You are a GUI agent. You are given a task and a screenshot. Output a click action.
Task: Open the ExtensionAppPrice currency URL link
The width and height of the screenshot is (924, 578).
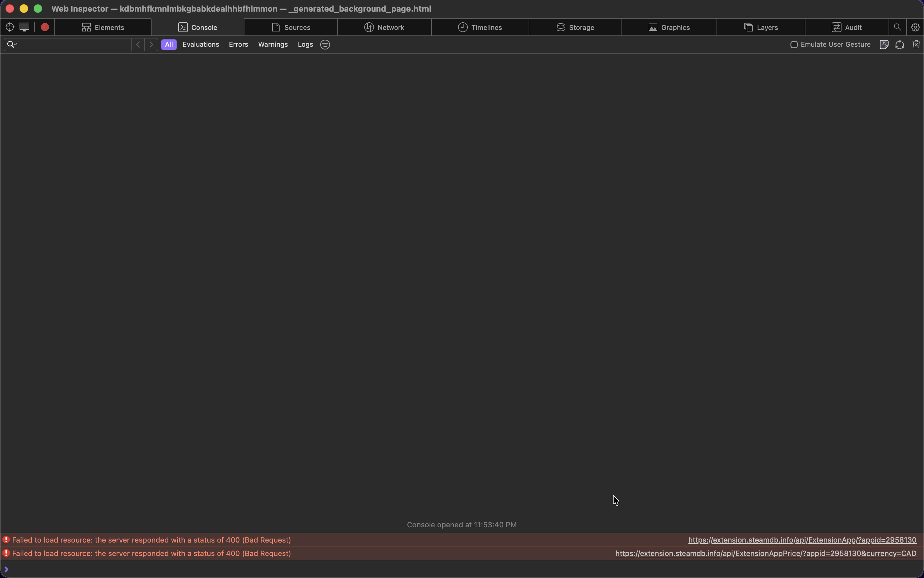pos(765,553)
